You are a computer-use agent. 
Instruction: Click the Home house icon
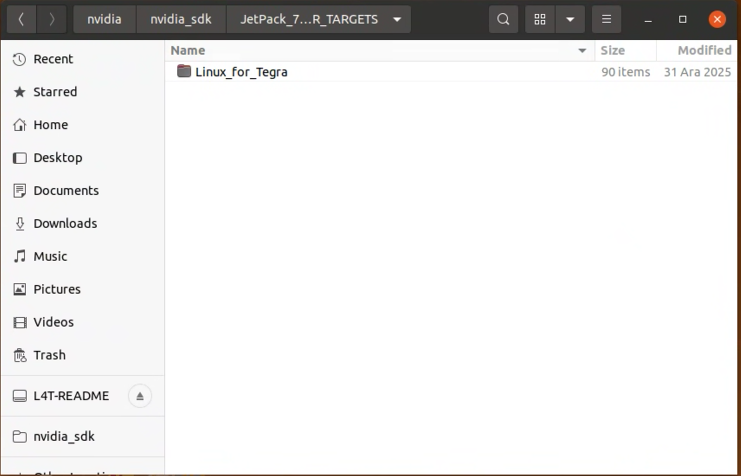tap(19, 125)
